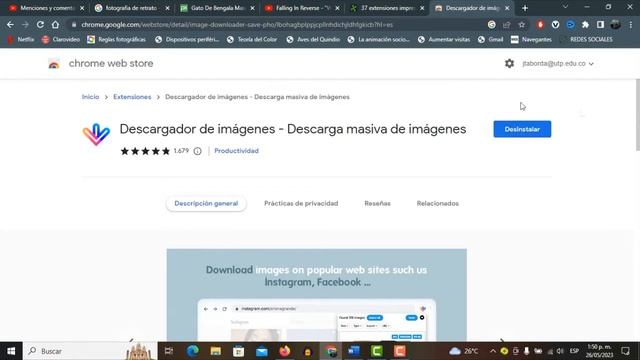Open the Netflix bookmark
Image resolution: width=640 pixels, height=360 pixels.
tap(20, 40)
